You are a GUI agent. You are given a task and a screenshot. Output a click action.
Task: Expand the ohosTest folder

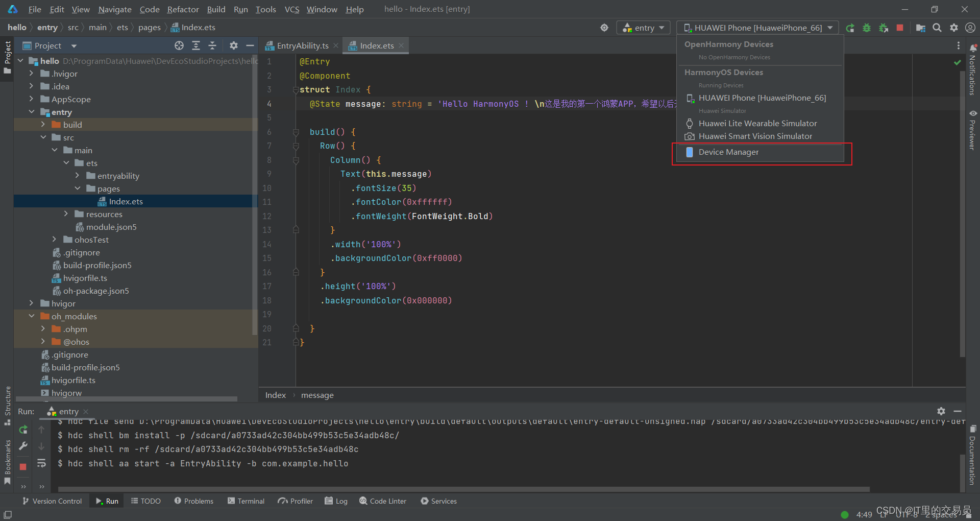click(55, 240)
